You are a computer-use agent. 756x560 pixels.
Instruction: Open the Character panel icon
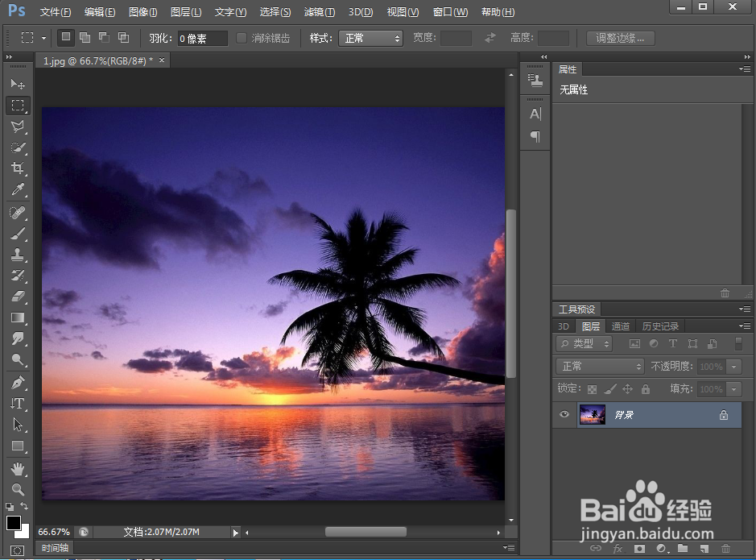tap(535, 114)
